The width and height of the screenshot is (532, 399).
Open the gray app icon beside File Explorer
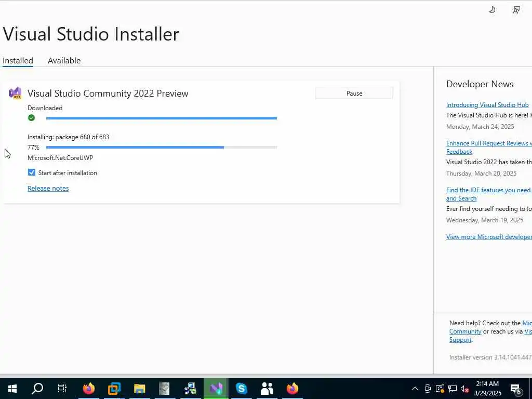click(165, 389)
